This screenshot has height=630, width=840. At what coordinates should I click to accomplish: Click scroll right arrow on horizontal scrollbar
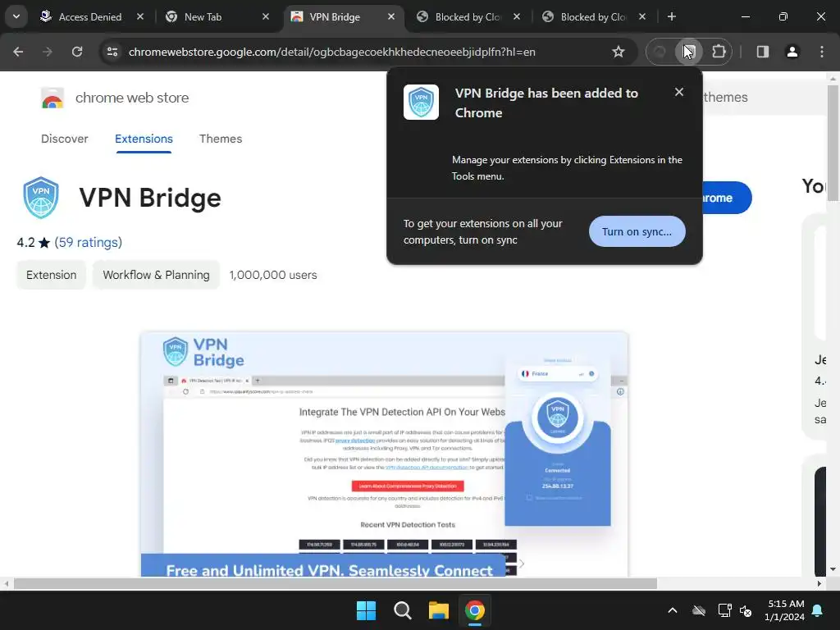819,583
